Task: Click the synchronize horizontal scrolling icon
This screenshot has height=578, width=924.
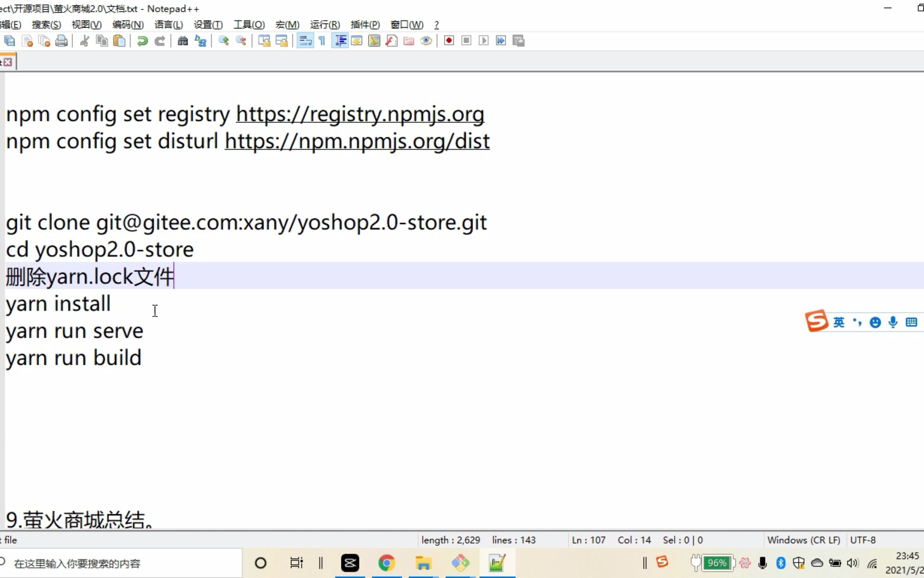Action: (x=282, y=40)
